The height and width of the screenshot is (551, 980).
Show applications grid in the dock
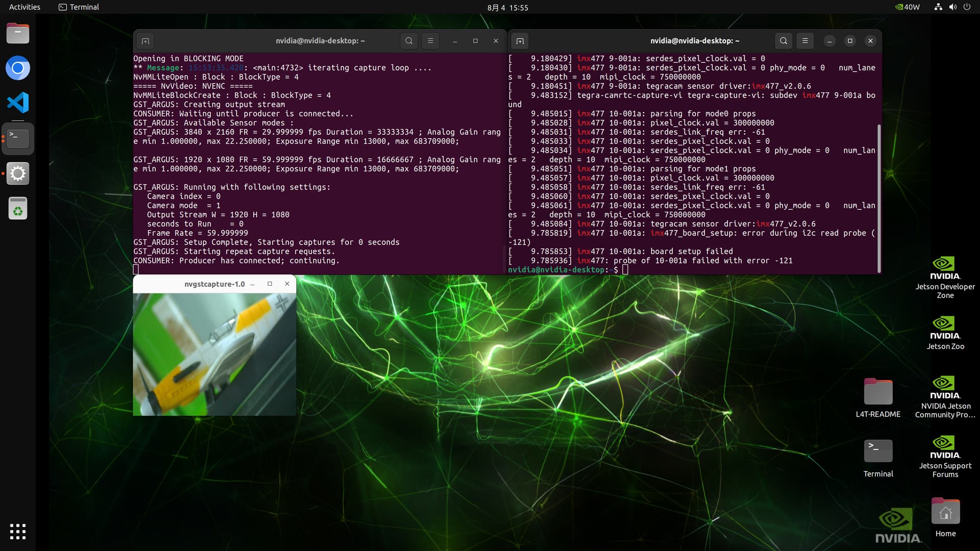[18, 532]
